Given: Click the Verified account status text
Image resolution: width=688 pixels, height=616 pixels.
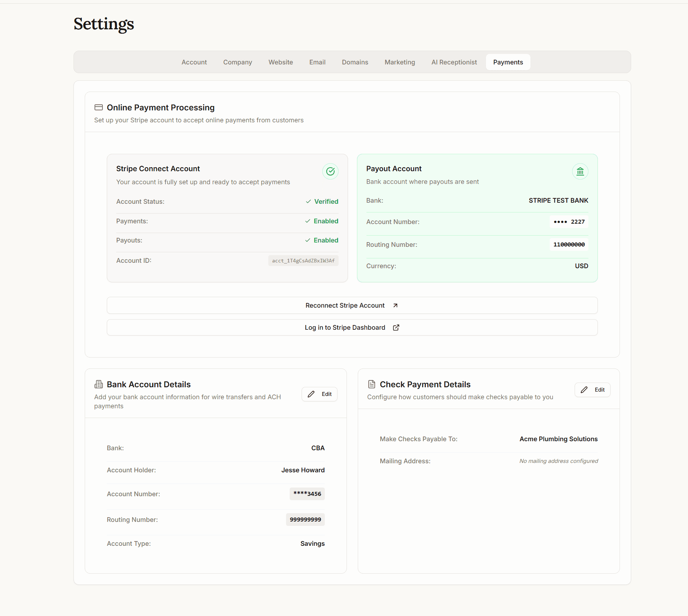Looking at the screenshot, I should click(326, 202).
